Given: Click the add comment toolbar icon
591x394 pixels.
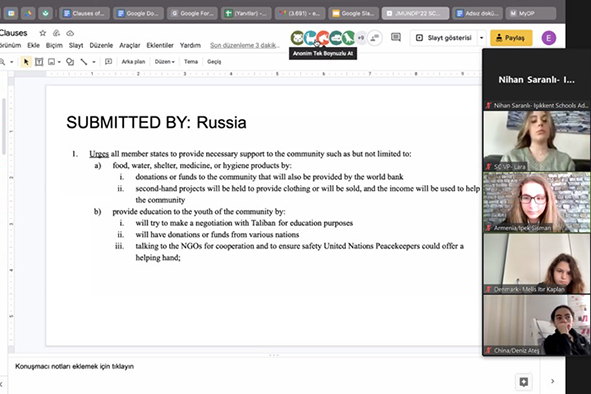Looking at the screenshot, I should point(109,62).
